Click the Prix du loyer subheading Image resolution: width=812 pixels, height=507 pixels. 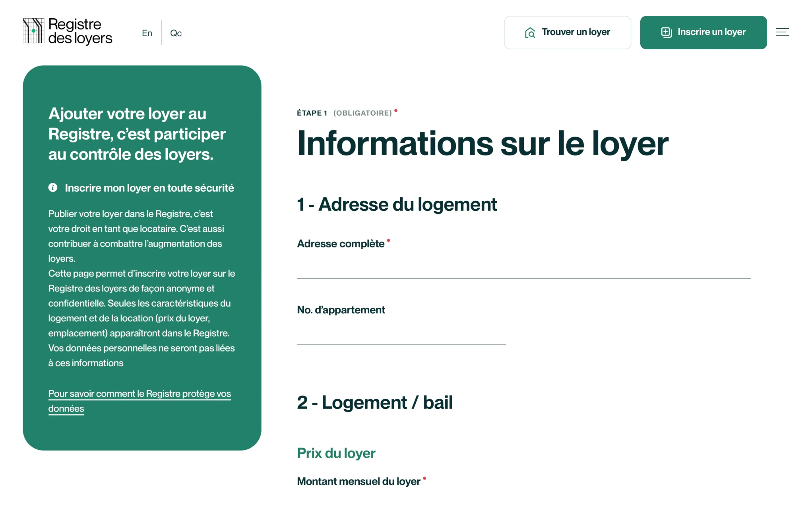[x=336, y=453]
